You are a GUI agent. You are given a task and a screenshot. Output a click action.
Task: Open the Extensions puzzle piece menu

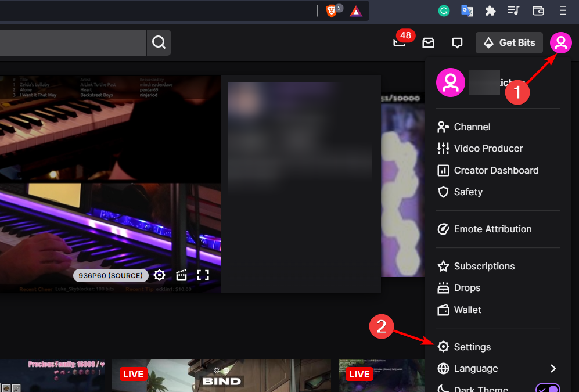click(x=490, y=11)
